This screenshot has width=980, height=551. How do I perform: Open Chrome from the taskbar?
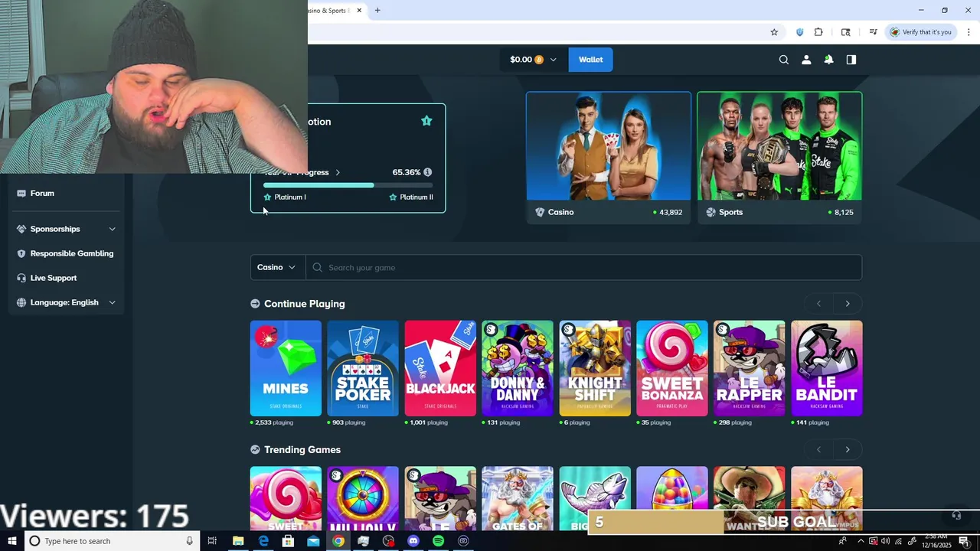coord(338,541)
